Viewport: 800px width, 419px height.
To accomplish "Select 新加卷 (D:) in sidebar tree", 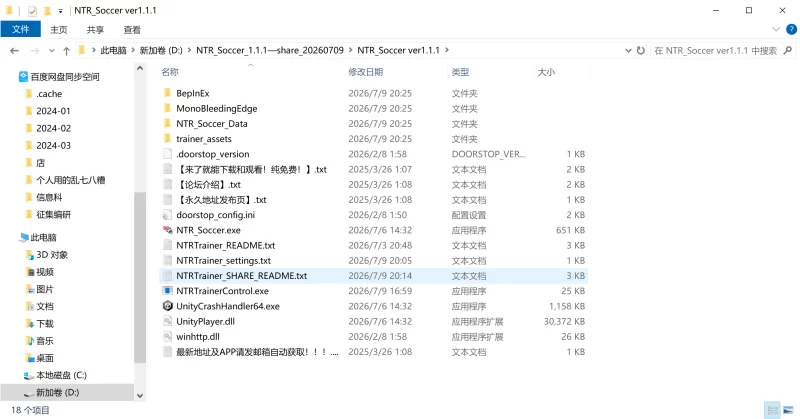I will tap(57, 392).
